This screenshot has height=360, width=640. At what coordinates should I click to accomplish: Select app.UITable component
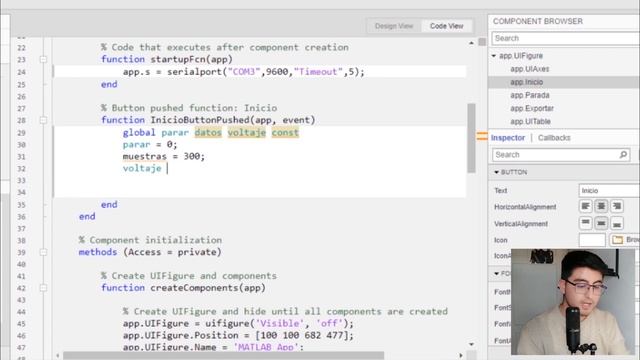pos(530,121)
